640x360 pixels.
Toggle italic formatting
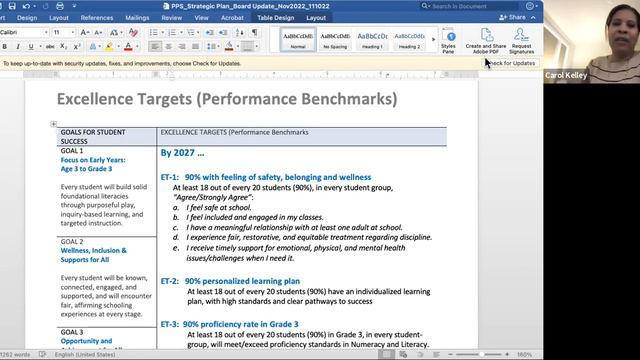[18, 47]
